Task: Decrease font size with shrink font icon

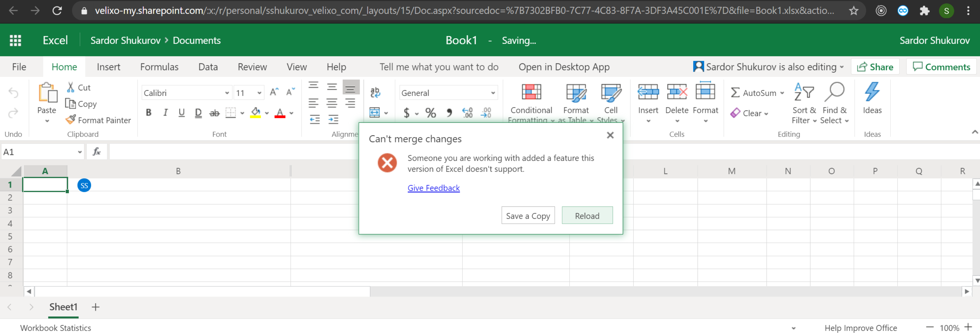Action: pos(291,92)
